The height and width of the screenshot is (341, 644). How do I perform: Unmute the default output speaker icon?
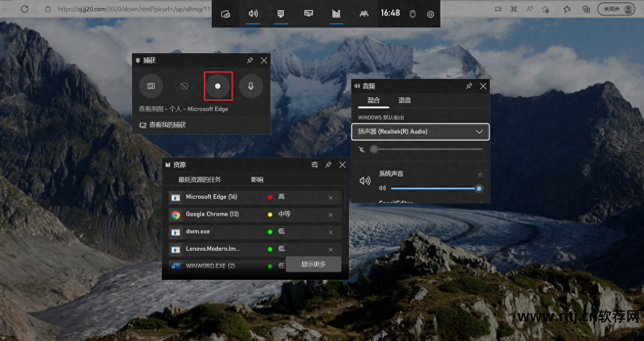coord(362,149)
